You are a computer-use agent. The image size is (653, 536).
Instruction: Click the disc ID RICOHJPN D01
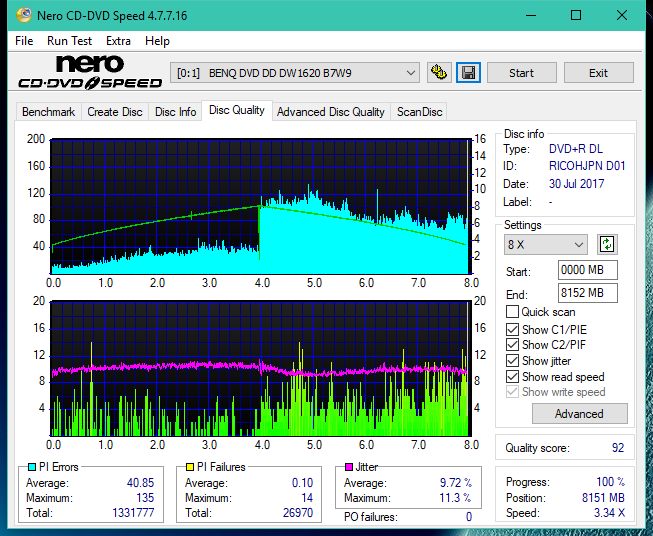(x=587, y=166)
